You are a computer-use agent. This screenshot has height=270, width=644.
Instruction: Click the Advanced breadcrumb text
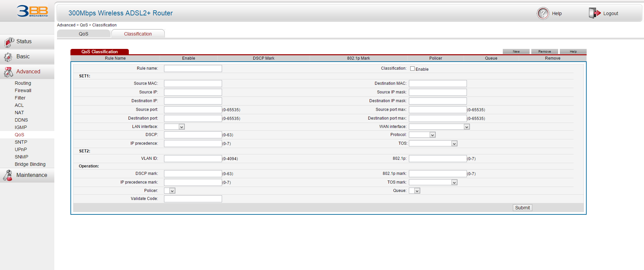66,25
